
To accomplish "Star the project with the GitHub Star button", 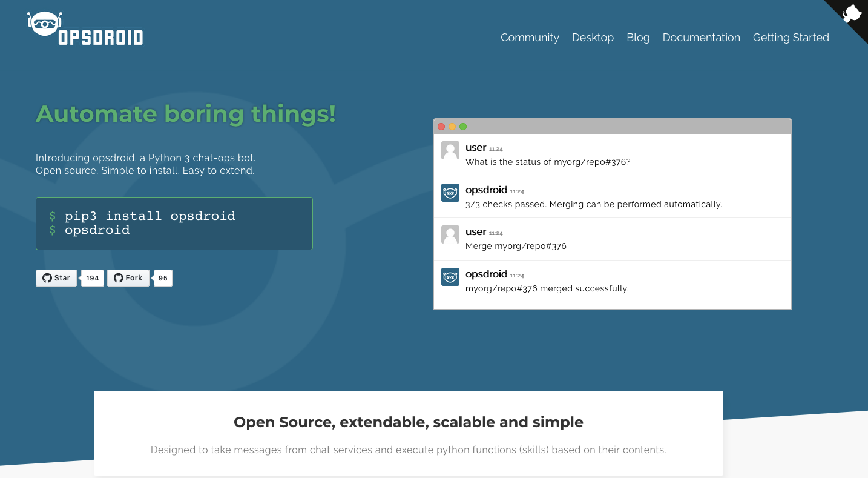I will coord(56,278).
